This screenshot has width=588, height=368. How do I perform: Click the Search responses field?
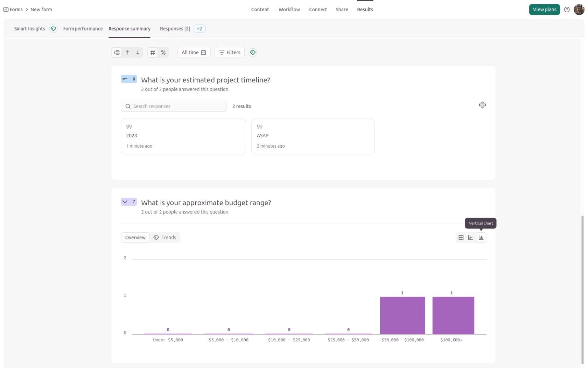(174, 106)
